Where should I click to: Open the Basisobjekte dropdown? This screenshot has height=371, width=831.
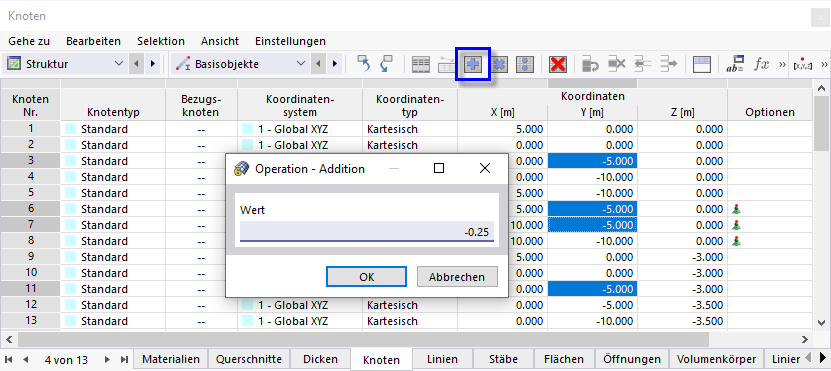[241, 64]
